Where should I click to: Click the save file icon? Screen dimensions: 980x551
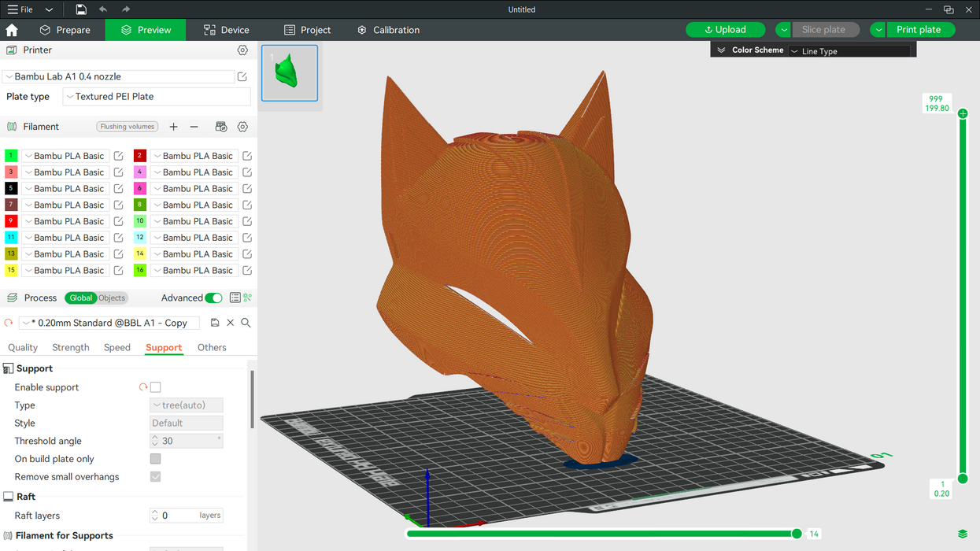click(81, 9)
